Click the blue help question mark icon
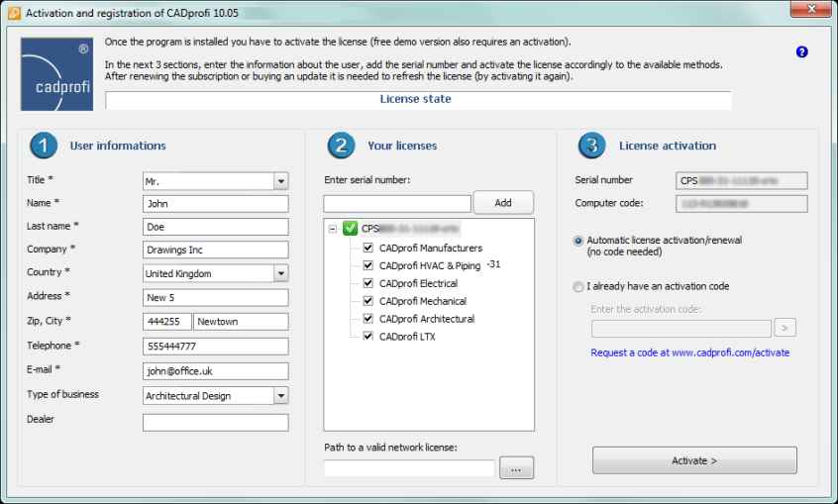The image size is (838, 504). (x=802, y=51)
